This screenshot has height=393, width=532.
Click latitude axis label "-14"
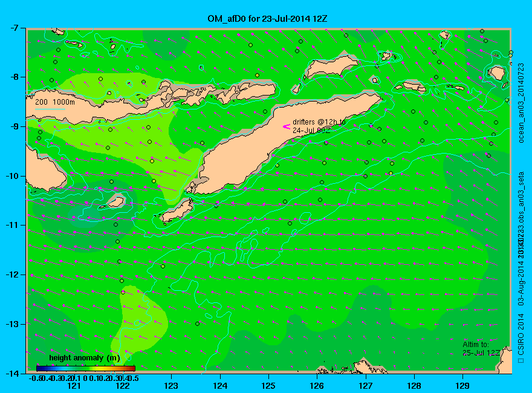coord(11,373)
